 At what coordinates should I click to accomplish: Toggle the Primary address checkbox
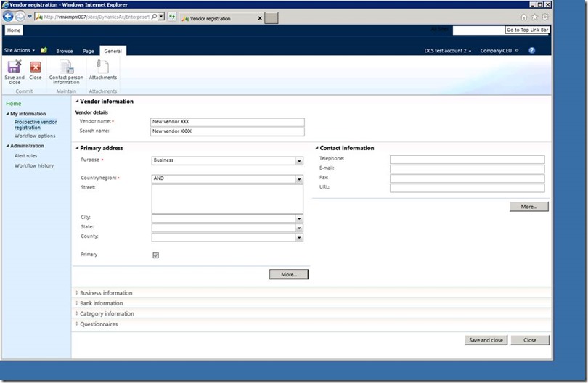click(155, 255)
